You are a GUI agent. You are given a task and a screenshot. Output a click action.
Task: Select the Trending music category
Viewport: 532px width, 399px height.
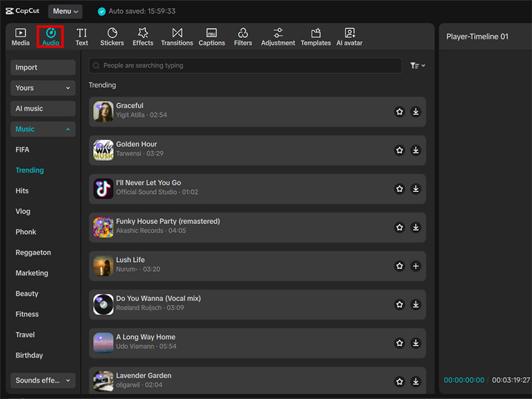coord(29,170)
